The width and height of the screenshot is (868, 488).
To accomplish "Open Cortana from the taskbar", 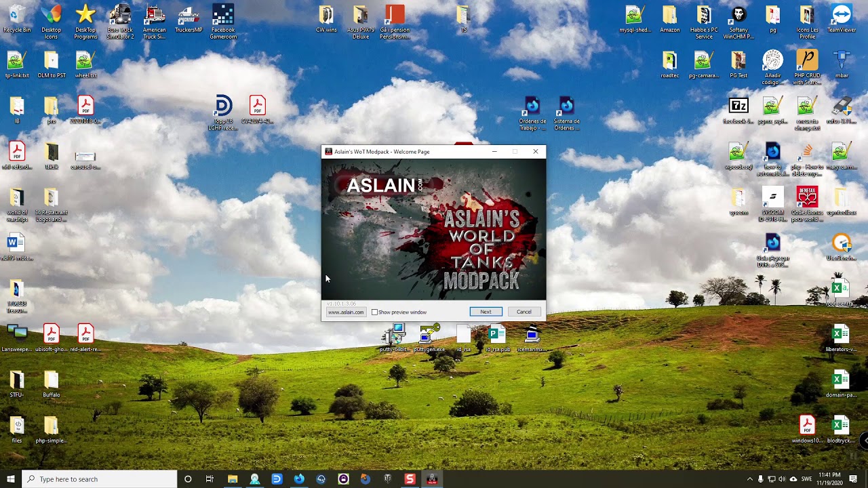I will coord(188,479).
